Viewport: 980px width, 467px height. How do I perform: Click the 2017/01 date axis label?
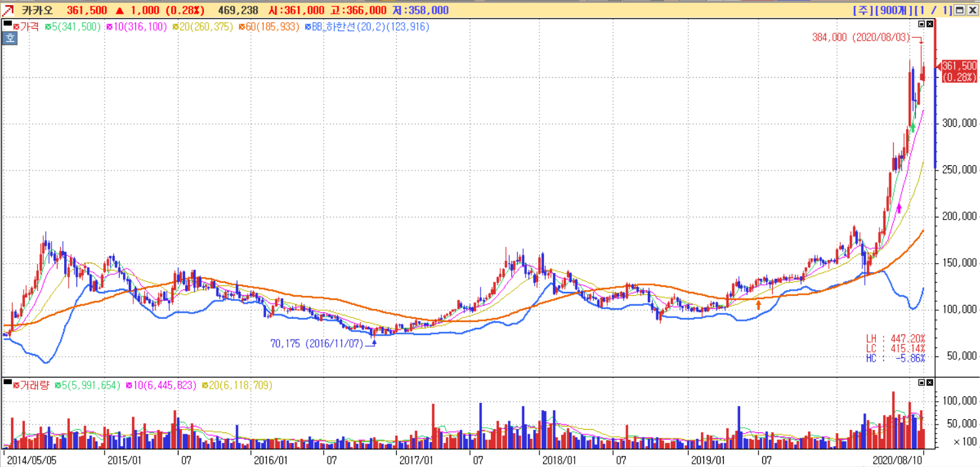[x=416, y=460]
